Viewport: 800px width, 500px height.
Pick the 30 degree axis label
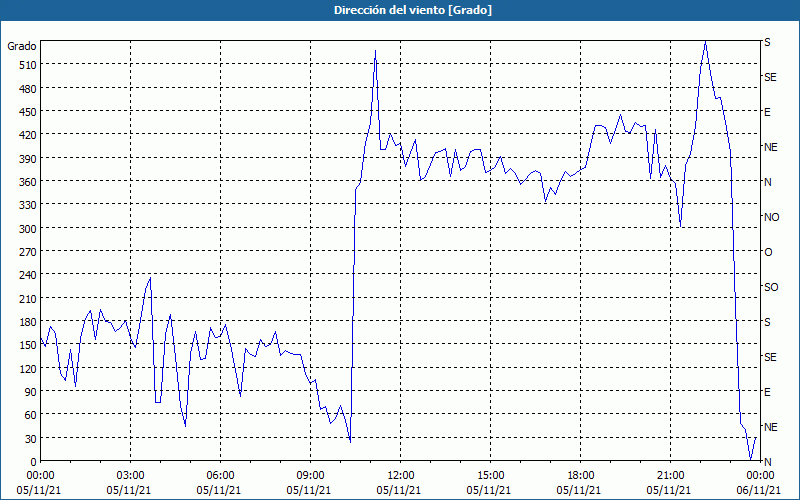(31, 439)
